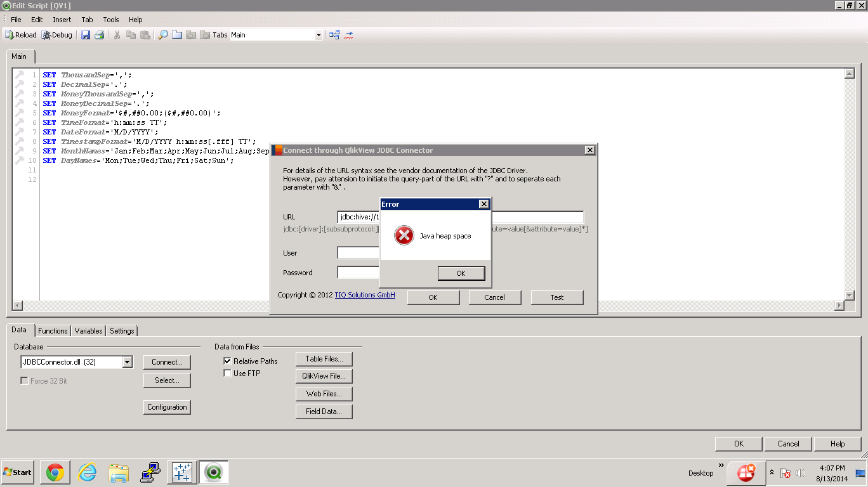
Task: Add a new script tab icon
Action: (x=177, y=35)
